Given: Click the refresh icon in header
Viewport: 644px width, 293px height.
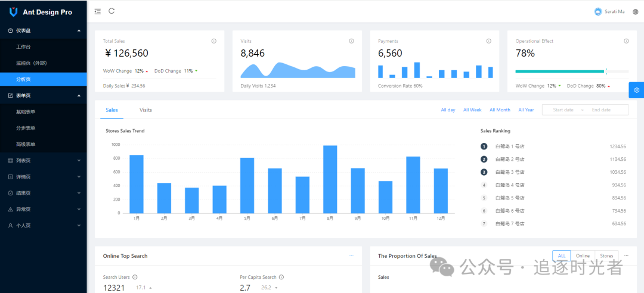Looking at the screenshot, I should [112, 11].
